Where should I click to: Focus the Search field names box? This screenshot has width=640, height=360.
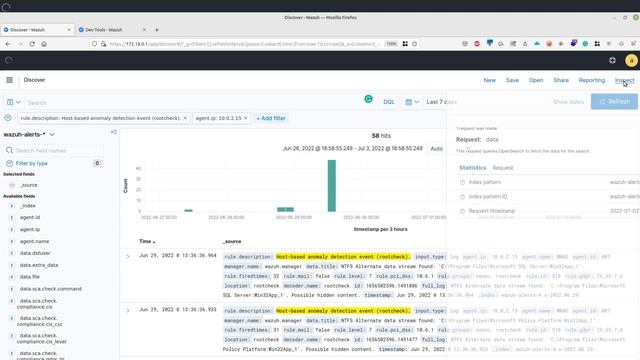tap(53, 151)
